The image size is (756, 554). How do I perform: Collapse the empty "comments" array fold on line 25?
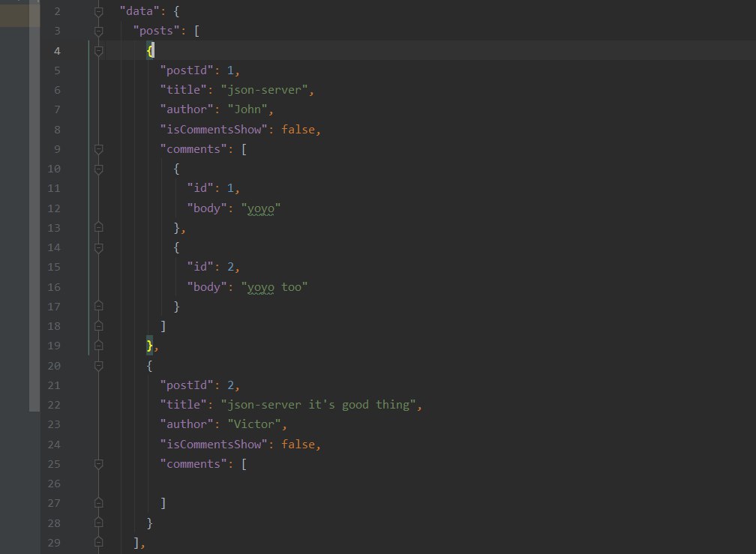pos(98,464)
